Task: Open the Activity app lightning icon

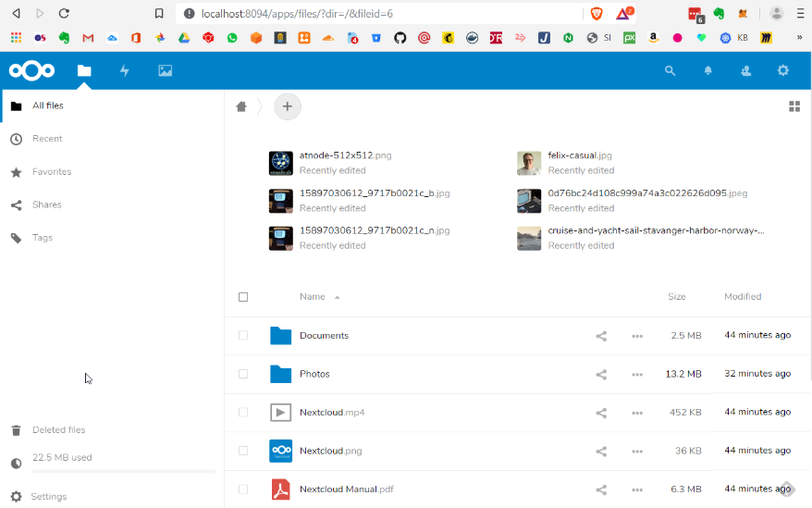Action: click(x=125, y=70)
